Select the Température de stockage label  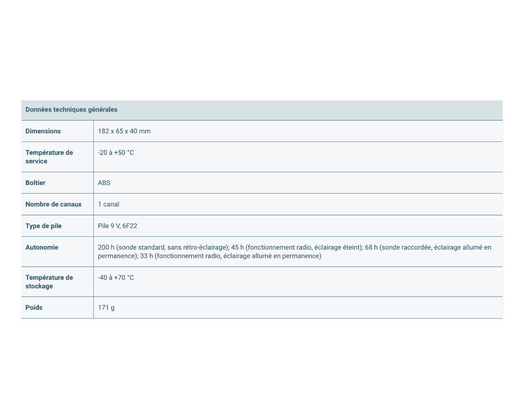coord(49,282)
